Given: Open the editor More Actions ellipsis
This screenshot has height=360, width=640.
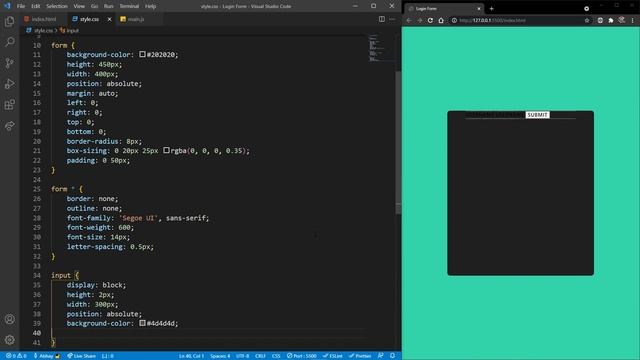Looking at the screenshot, I should pyautogui.click(x=392, y=19).
